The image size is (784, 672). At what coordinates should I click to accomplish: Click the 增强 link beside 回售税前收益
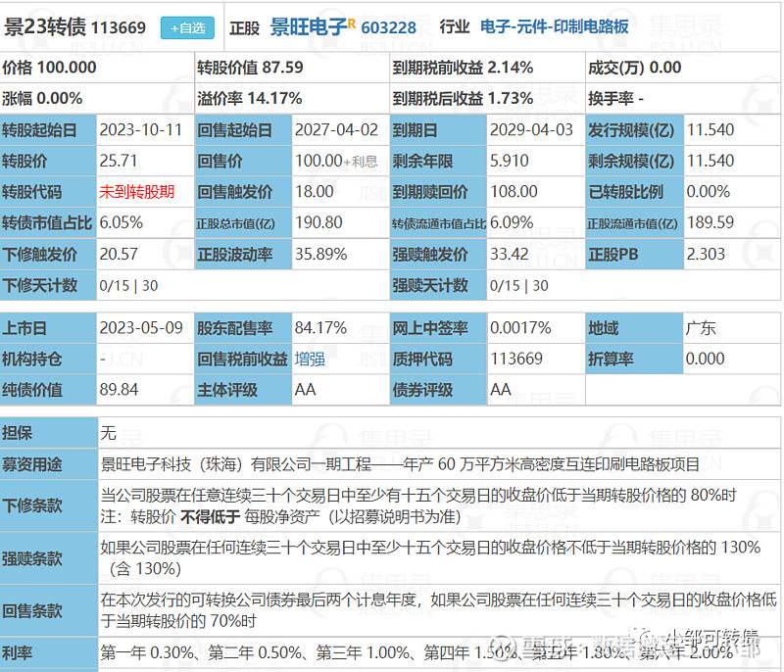click(310, 360)
